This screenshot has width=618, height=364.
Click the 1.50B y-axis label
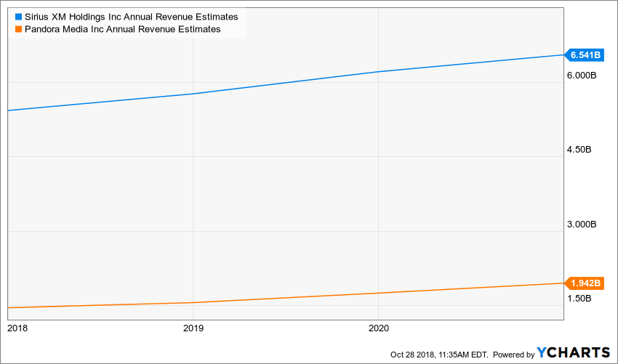point(579,299)
